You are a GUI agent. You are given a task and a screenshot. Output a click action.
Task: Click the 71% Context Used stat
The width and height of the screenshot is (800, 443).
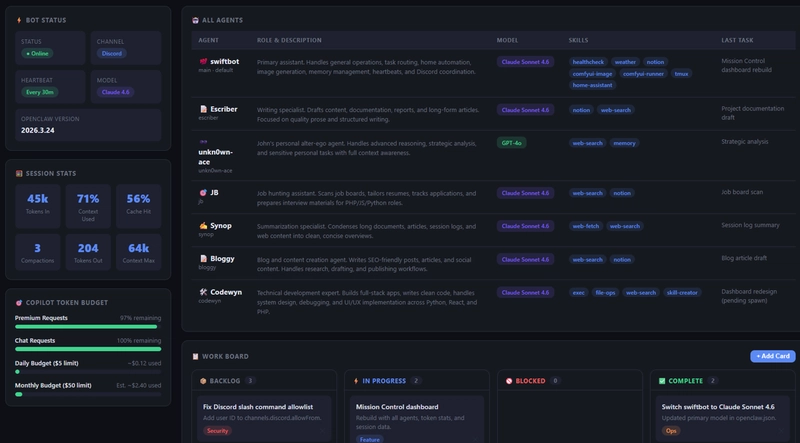click(88, 206)
